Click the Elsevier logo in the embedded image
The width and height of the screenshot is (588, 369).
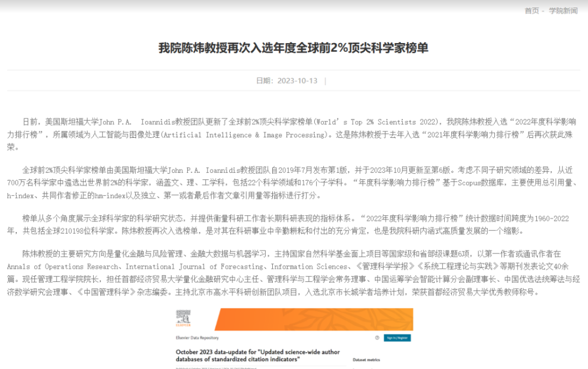pos(182,318)
